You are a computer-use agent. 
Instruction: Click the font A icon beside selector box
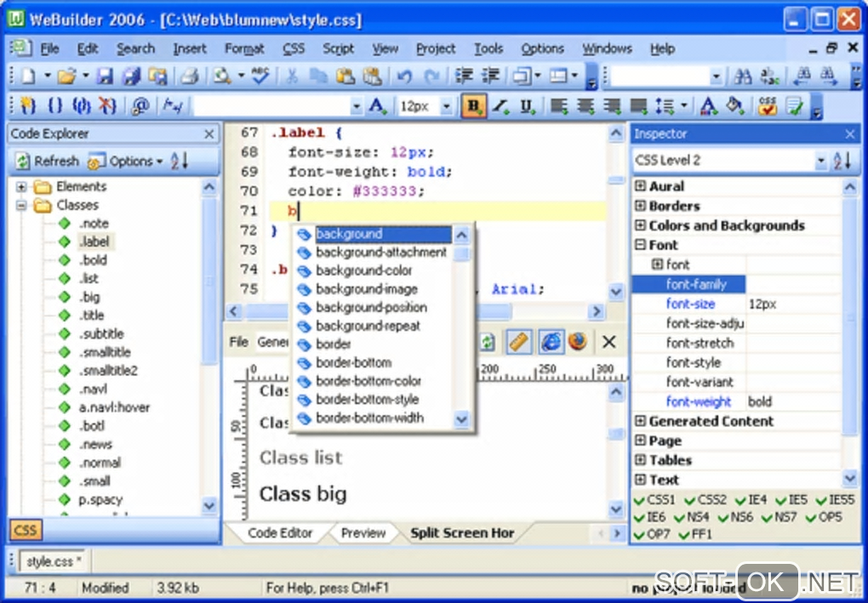pos(378,105)
